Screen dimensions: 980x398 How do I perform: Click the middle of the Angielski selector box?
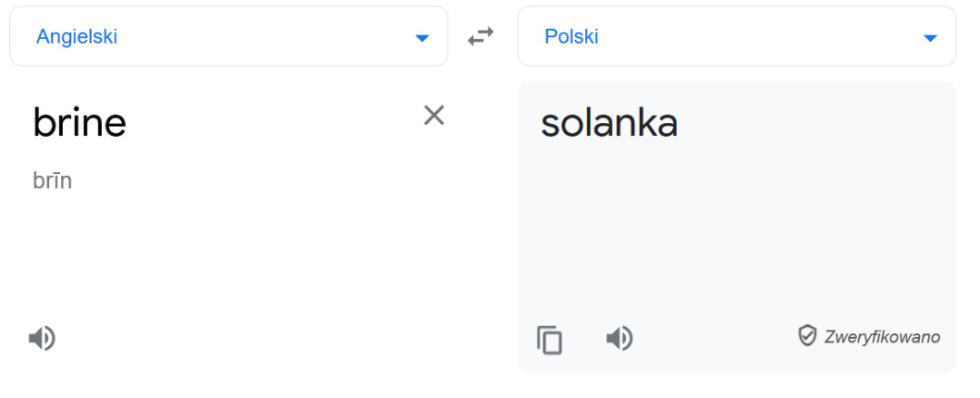point(228,37)
